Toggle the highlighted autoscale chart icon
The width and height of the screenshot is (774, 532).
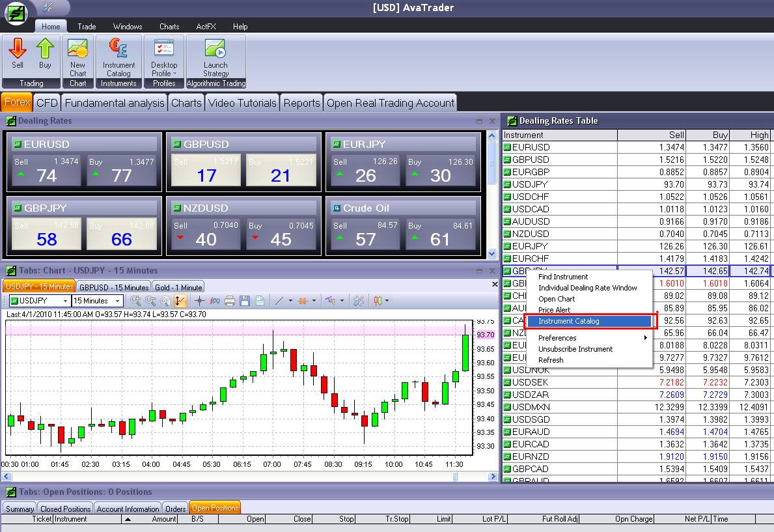(180, 300)
